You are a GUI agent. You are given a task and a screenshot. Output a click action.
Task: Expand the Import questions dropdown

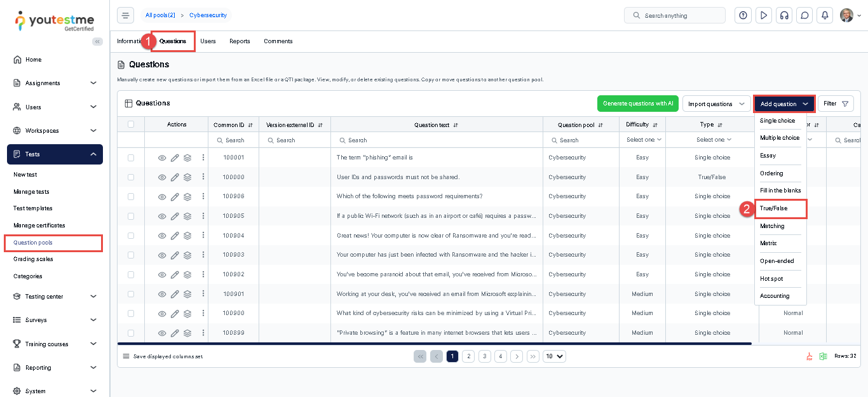[x=716, y=104]
